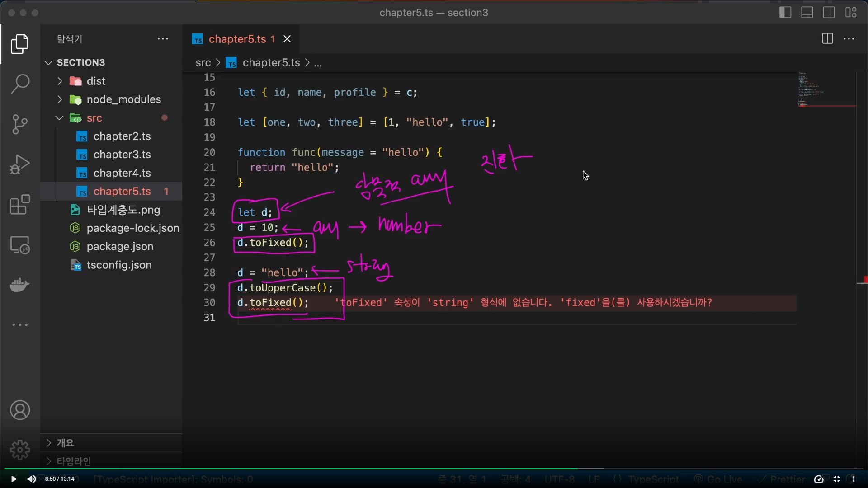Split the editor to the right
This screenshot has height=488, width=868.
[827, 39]
